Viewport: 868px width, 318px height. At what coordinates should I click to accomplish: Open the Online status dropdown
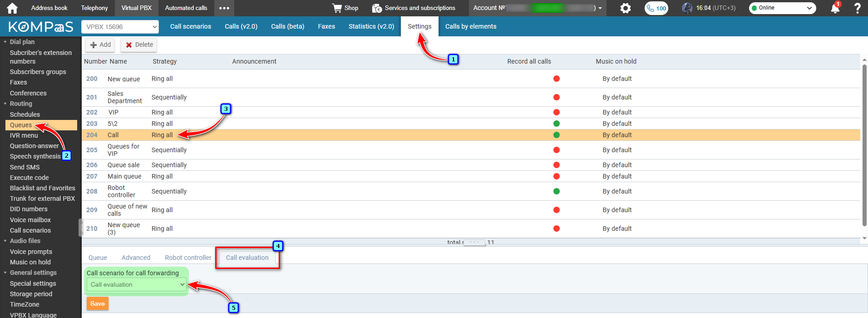click(782, 8)
